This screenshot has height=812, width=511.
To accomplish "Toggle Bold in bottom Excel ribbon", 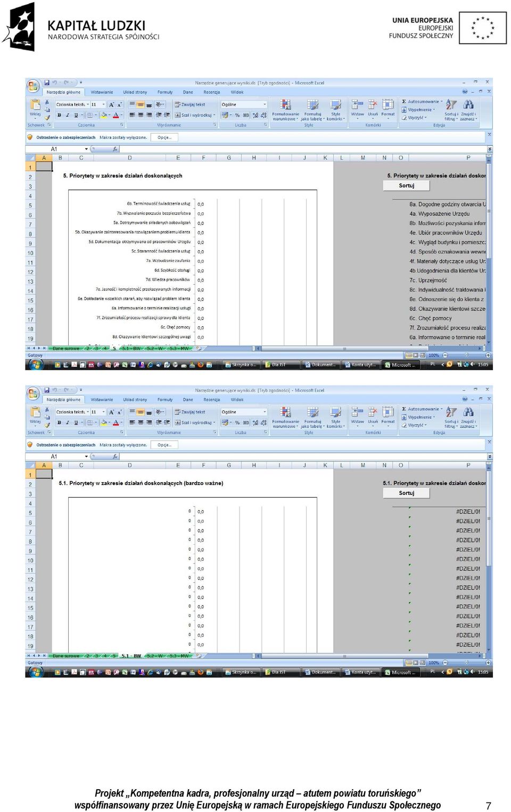I will click(x=59, y=422).
